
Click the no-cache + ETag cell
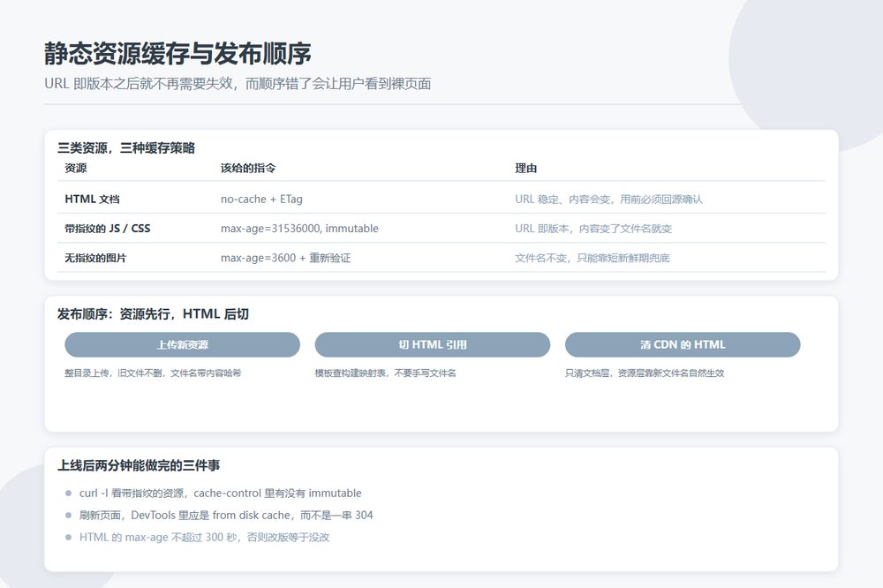pos(262,199)
